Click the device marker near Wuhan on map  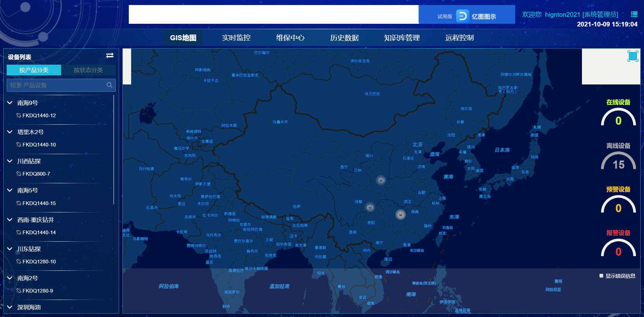[400, 214]
